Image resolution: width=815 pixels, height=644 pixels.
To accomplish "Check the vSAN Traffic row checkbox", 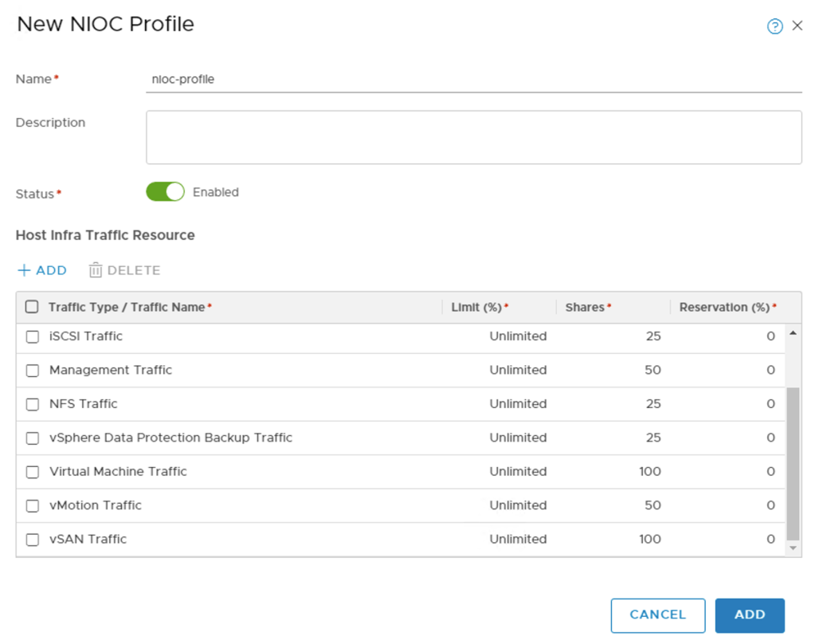I will coord(32,539).
